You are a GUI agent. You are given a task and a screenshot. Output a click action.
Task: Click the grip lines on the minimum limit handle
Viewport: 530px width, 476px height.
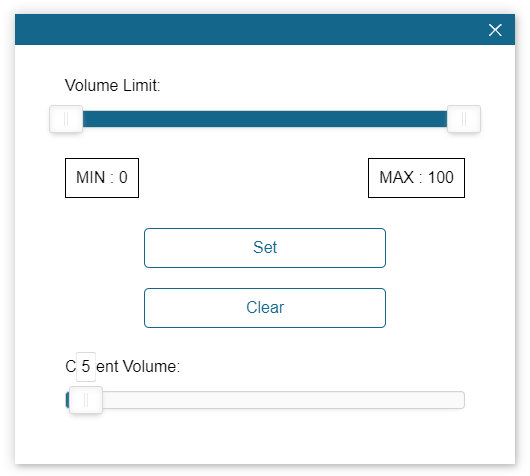coord(66,119)
